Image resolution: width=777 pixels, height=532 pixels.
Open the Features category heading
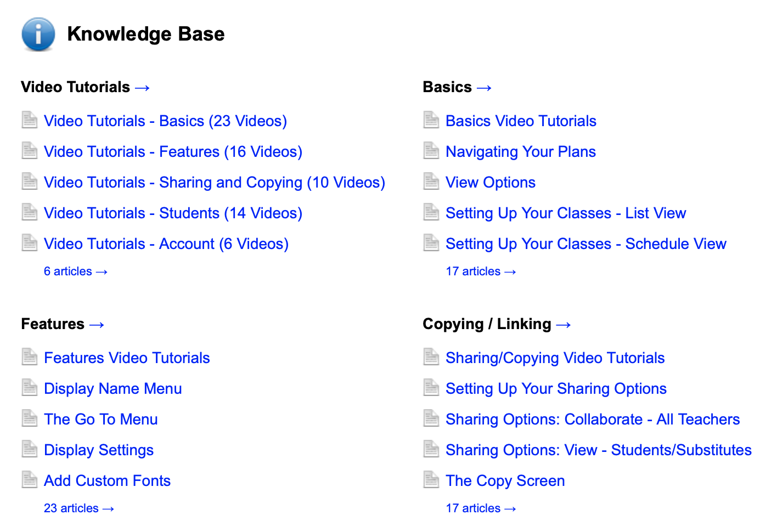click(x=53, y=324)
